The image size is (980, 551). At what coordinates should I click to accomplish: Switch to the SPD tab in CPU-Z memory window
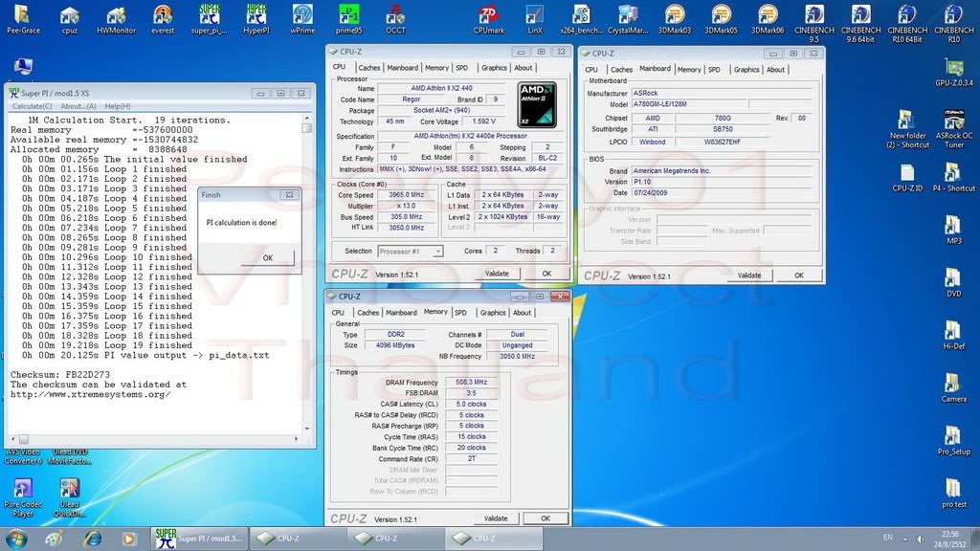[460, 313]
